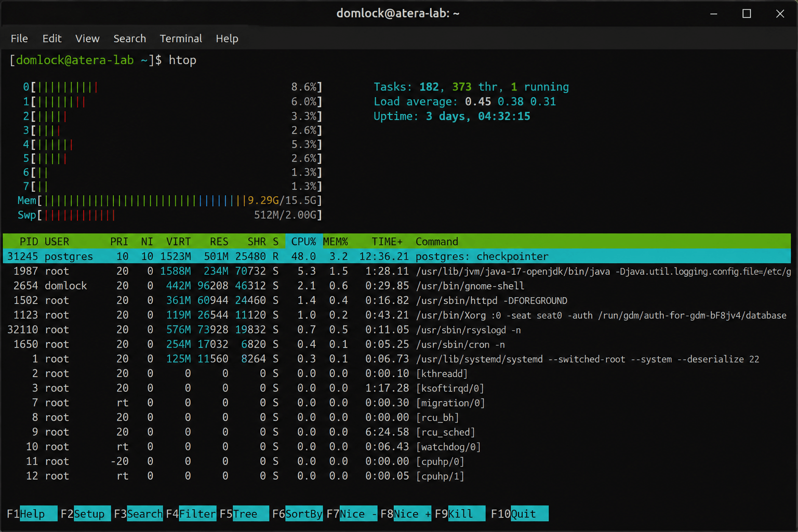The width and height of the screenshot is (798, 532).
Task: Select the [migration/0] process row
Action: pyautogui.click(x=397, y=403)
